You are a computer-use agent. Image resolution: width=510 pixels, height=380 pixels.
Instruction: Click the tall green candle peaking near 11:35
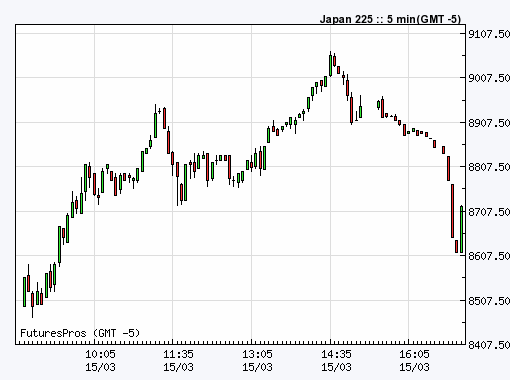pos(155,124)
